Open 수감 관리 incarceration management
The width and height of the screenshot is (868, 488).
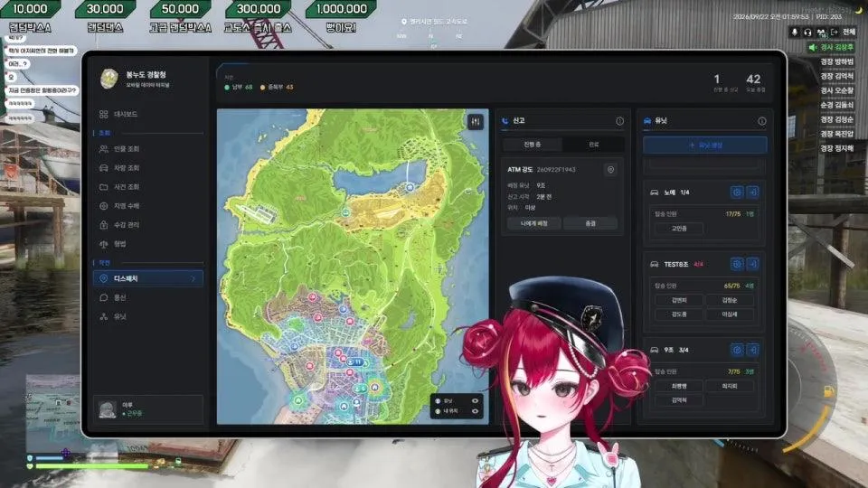[148, 225]
